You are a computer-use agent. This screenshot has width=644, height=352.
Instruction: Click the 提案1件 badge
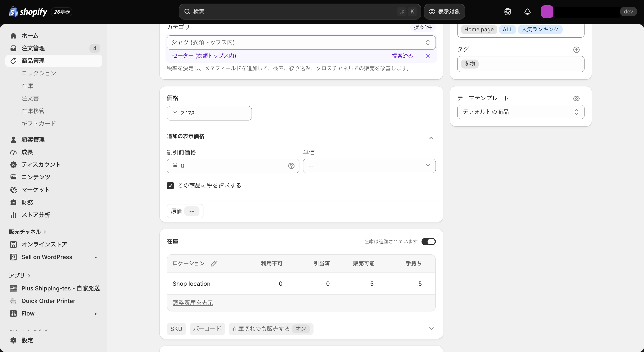423,27
